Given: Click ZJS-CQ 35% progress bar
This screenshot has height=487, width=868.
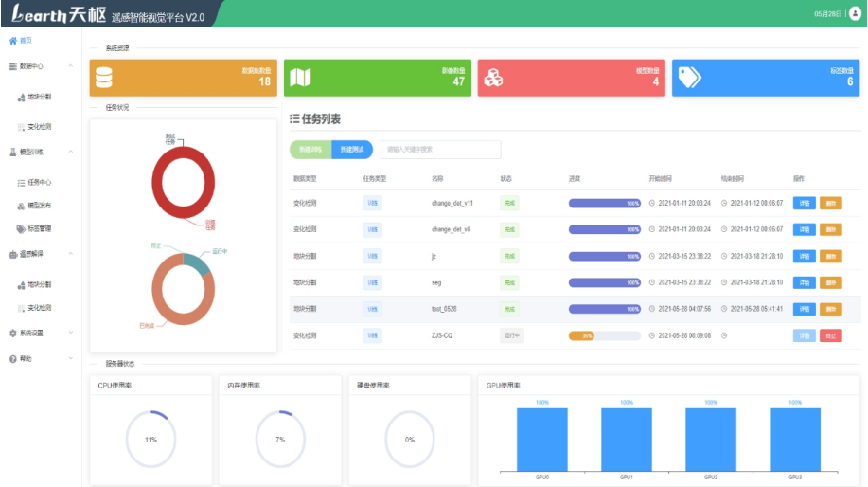Looking at the screenshot, I should (605, 335).
